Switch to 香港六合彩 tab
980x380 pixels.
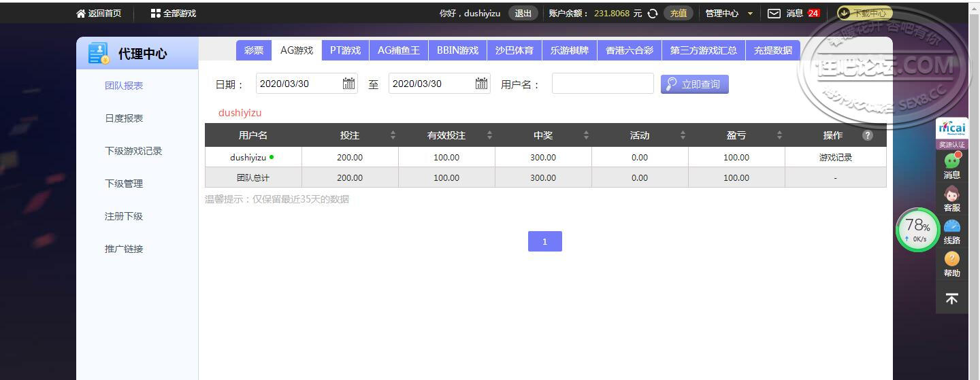click(x=630, y=50)
